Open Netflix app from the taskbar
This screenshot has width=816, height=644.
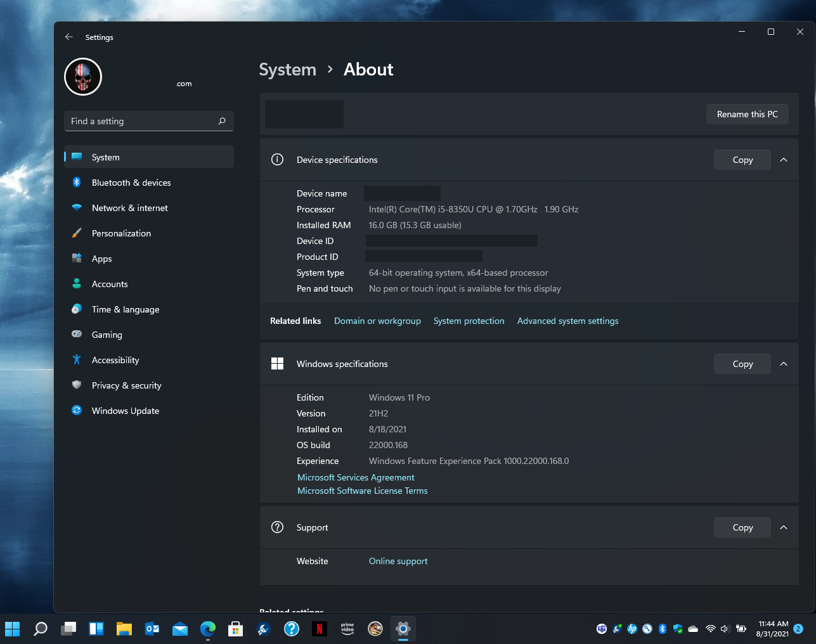[320, 629]
